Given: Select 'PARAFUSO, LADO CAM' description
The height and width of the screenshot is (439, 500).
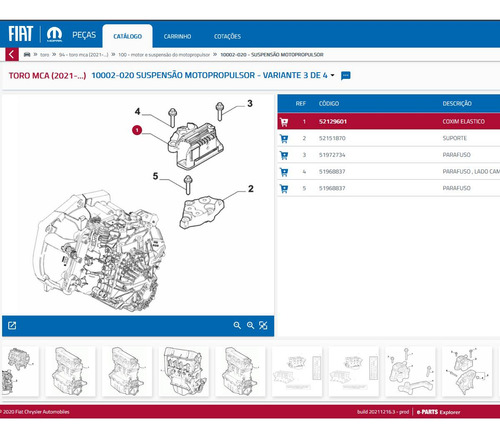Looking at the screenshot, I should [x=471, y=172].
